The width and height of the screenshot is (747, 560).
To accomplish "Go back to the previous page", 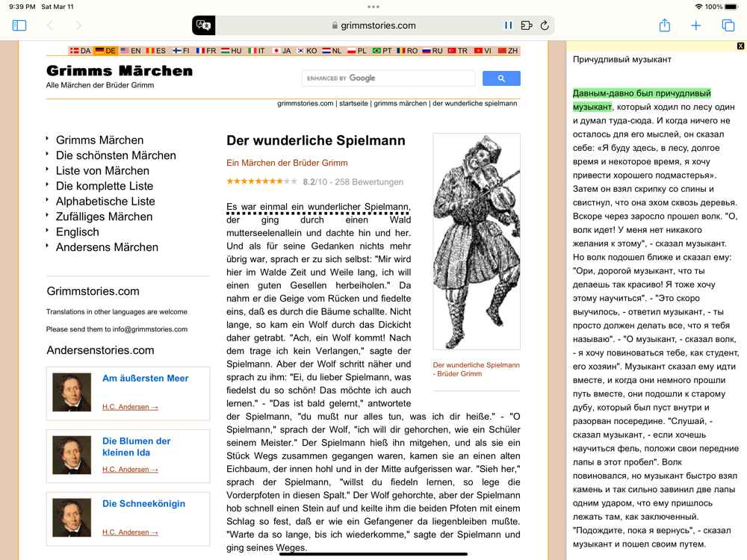I will coord(50,25).
